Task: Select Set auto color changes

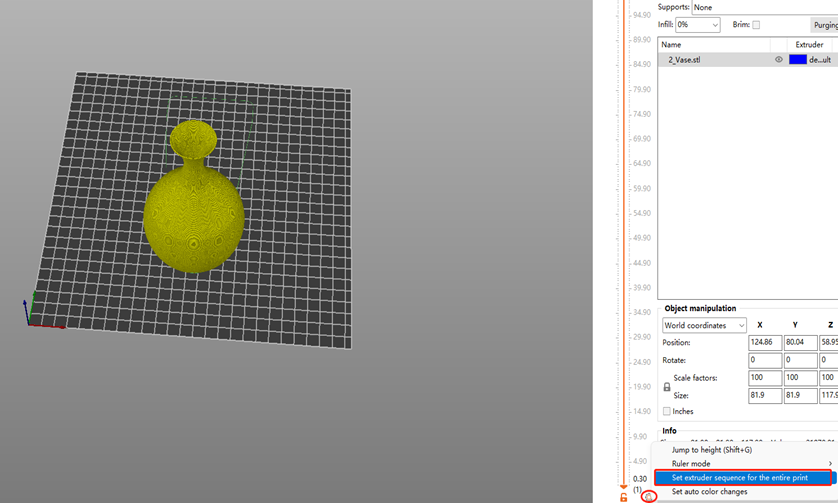Action: pos(709,491)
